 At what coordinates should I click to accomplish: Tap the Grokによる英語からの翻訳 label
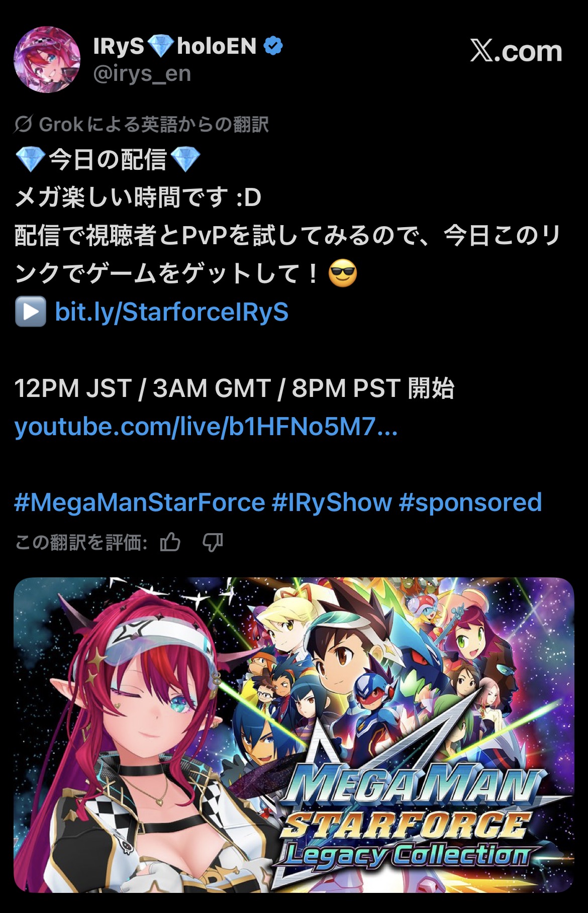(x=154, y=124)
